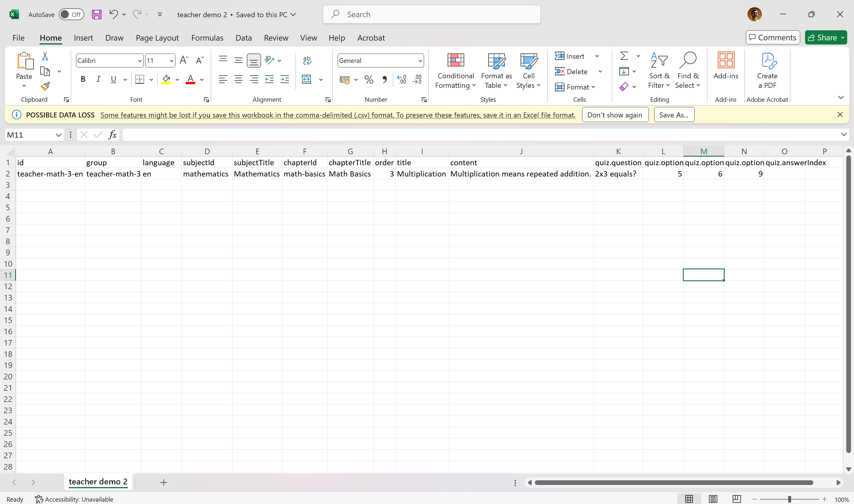The image size is (854, 504).
Task: Open the Name Box dropdown arrow
Action: coord(58,135)
